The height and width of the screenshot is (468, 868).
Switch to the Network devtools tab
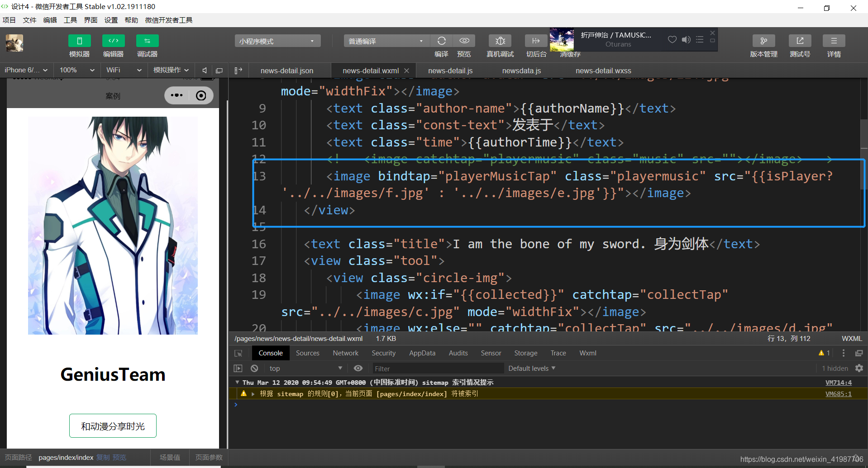345,353
